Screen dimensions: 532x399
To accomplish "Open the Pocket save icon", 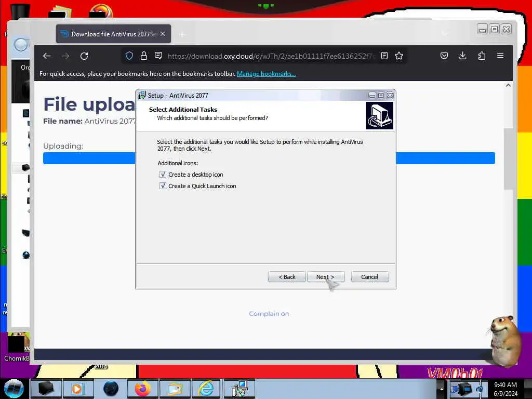I will [444, 56].
